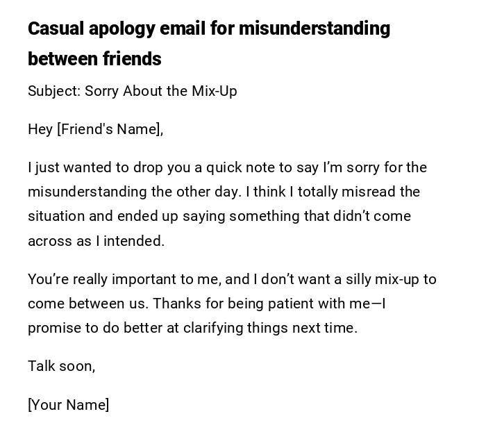Click the "Subject: Sorry About the Mix-Up" line
Viewport: 486px width, 448px height.
click(132, 91)
